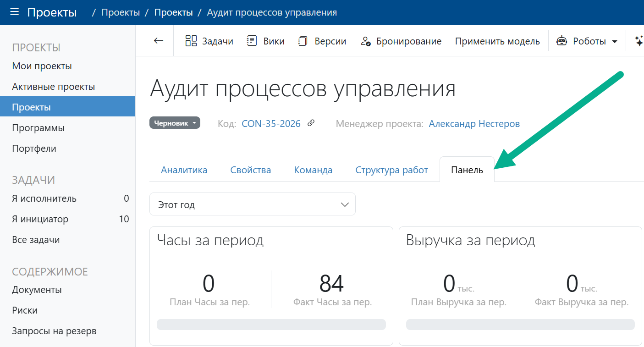644x347 pixels.
Task: Open the Черновик status dropdown
Action: point(175,123)
